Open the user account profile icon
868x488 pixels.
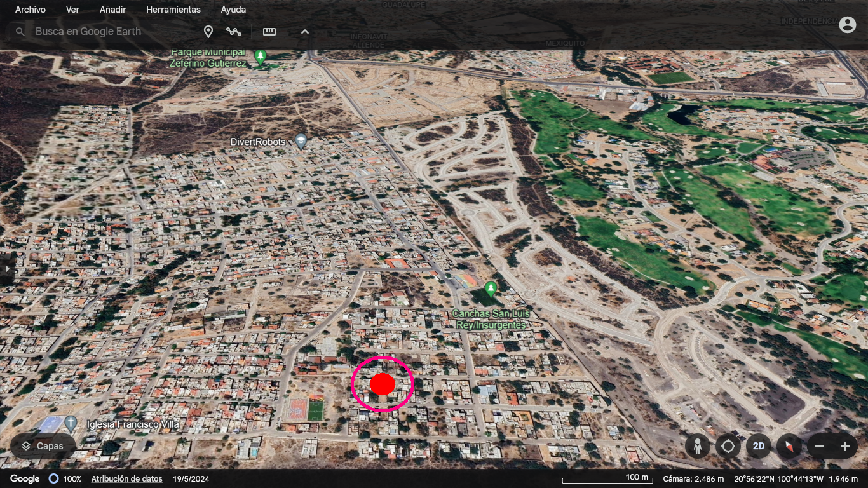coord(848,25)
